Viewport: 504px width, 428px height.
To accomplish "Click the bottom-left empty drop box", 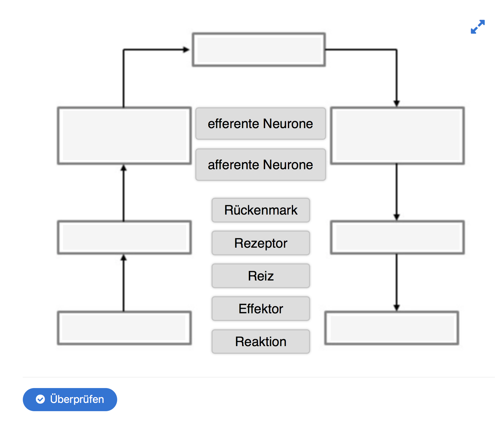I will [124, 328].
